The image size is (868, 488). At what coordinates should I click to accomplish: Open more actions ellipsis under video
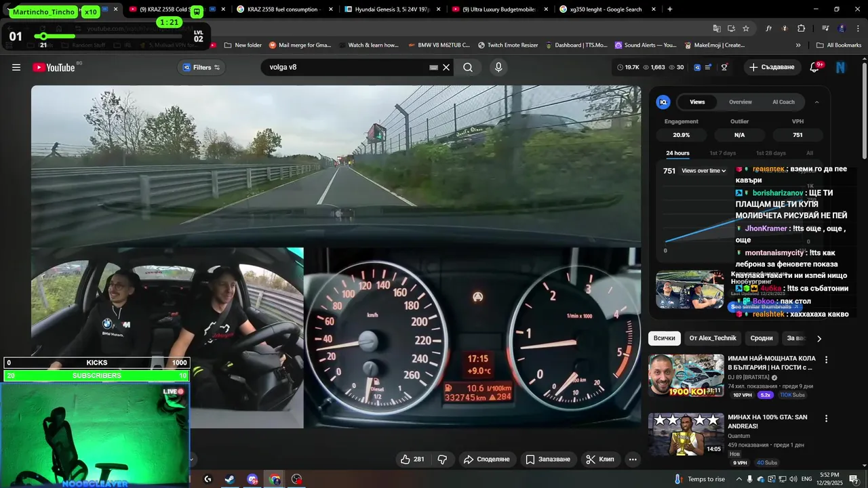pos(633,459)
